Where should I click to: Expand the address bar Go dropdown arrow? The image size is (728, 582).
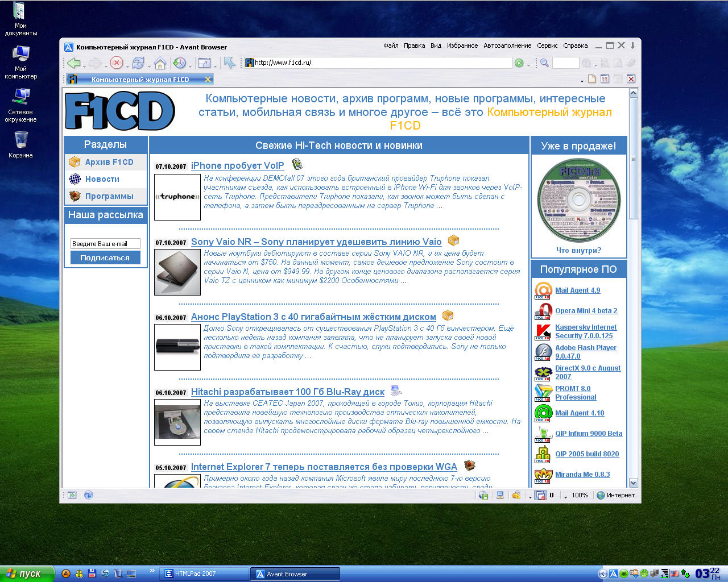[x=528, y=65]
